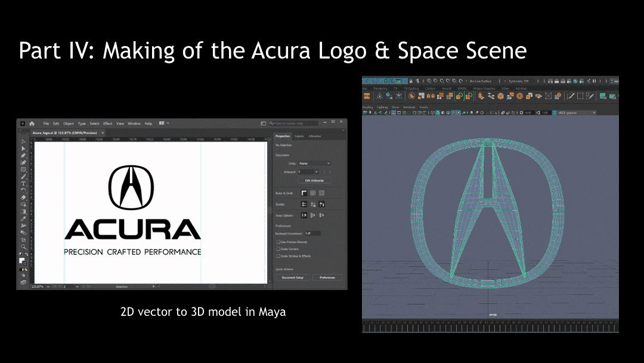Click the Keyboard Increment field
The image size is (644, 363).
[x=312, y=233]
